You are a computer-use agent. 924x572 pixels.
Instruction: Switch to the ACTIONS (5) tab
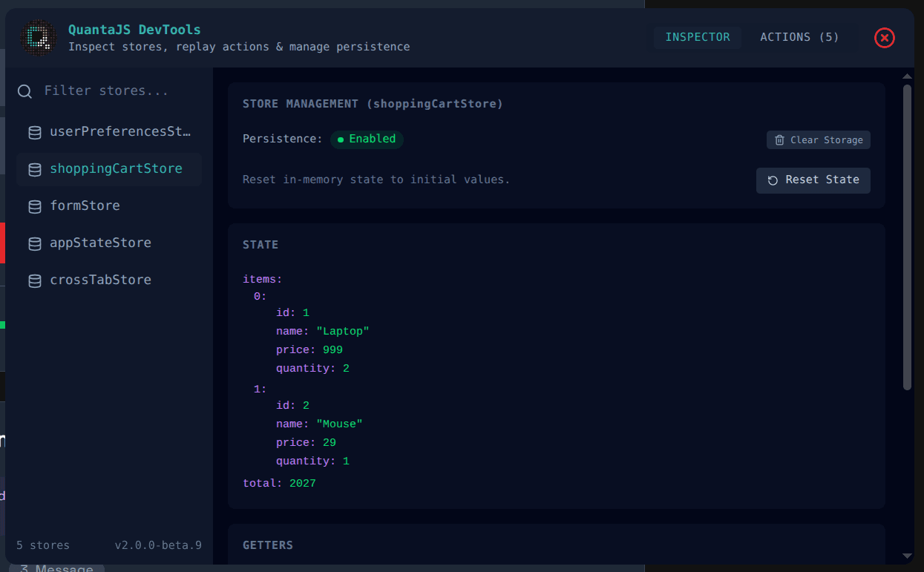pyautogui.click(x=799, y=37)
